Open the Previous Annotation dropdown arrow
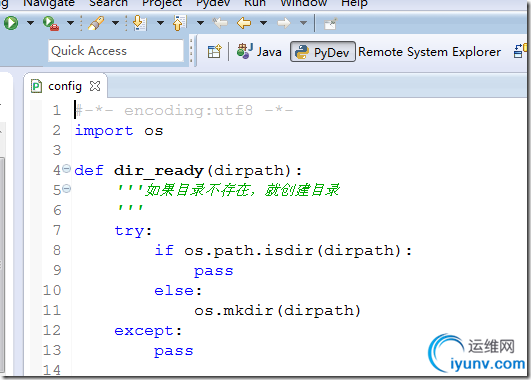The width and height of the screenshot is (531, 380). [200, 23]
